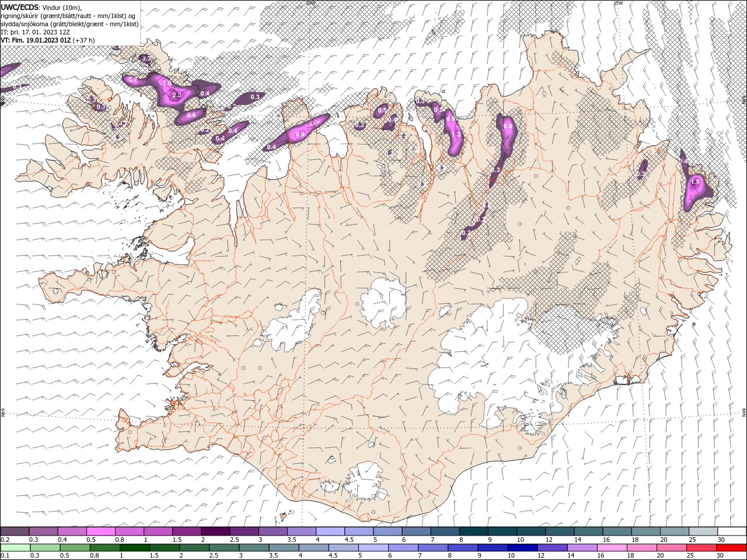Select bottom legend swatch between 14 and 16
This screenshot has width=747, height=560.
pyautogui.click(x=581, y=548)
